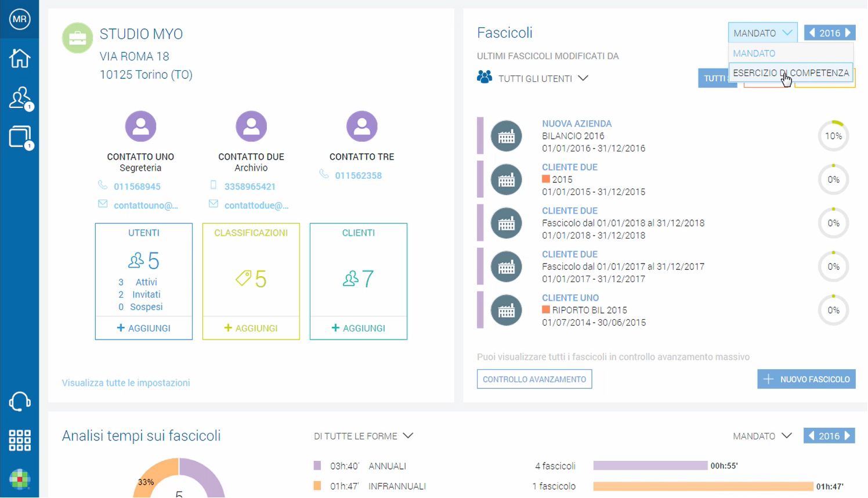The height and width of the screenshot is (498, 868).
Task: Click the Contatto Uno avatar icon
Action: tap(140, 126)
